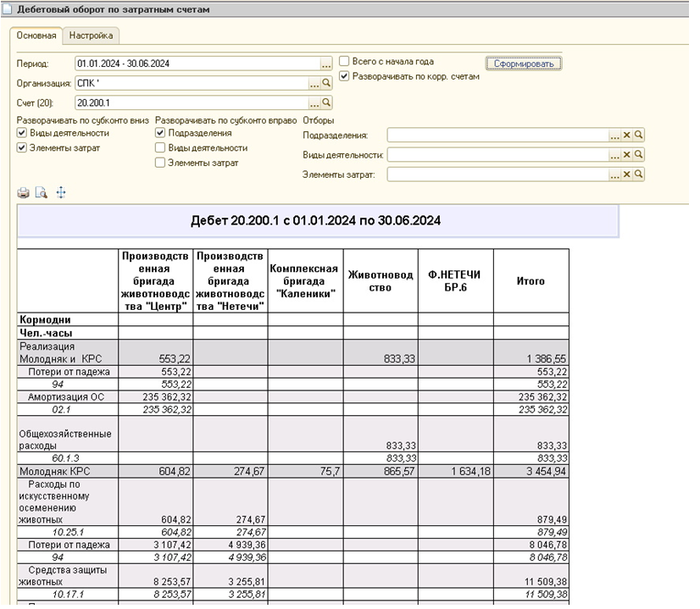The height and width of the screenshot is (609, 700).
Task: Click the Ф.НЕТЕЧИ БР.6 column header
Action: pyautogui.click(x=455, y=281)
